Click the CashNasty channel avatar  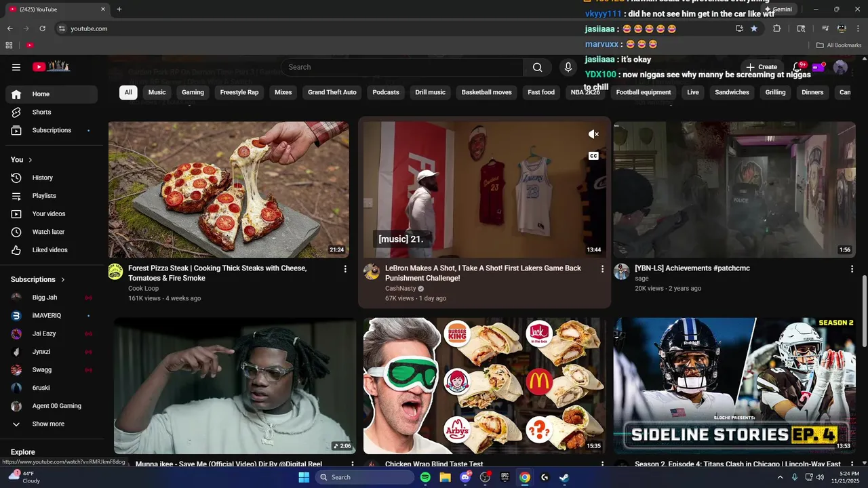click(x=372, y=272)
